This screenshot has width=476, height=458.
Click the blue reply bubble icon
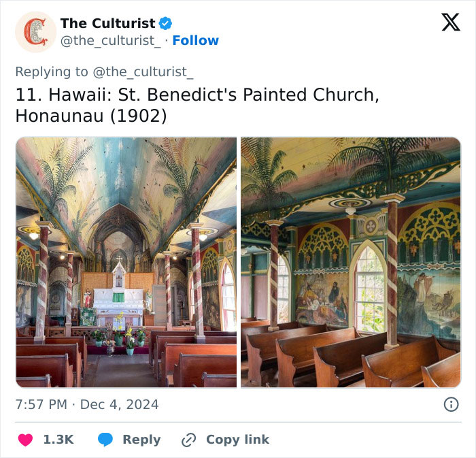(x=105, y=440)
